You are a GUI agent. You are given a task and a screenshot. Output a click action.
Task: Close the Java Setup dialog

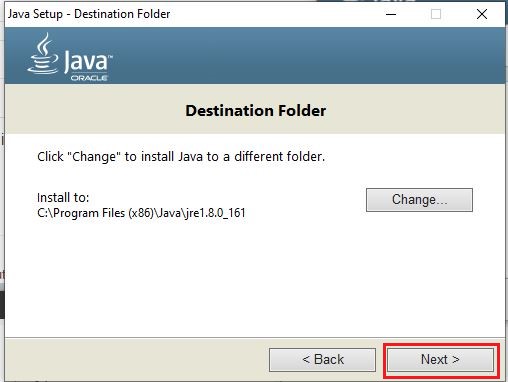point(482,14)
